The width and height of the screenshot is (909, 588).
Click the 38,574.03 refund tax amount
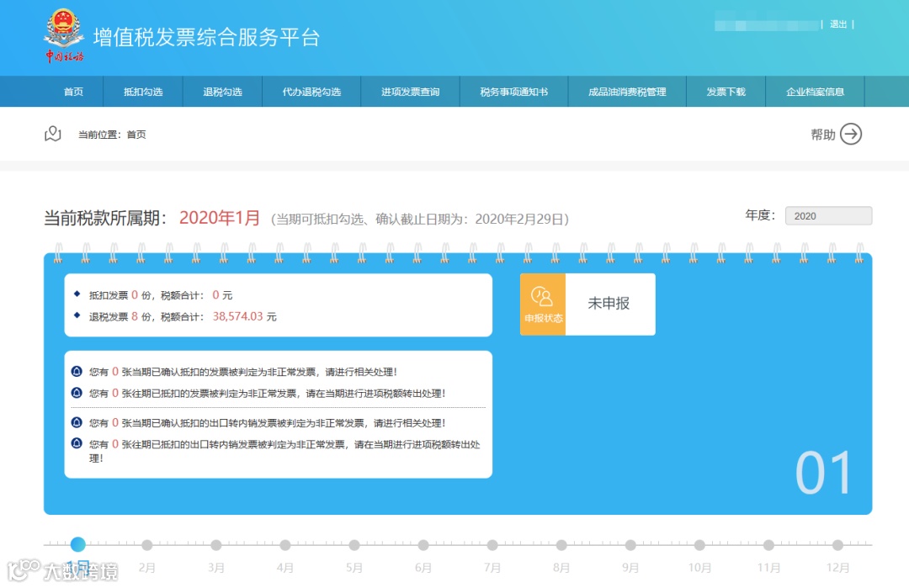pyautogui.click(x=237, y=316)
